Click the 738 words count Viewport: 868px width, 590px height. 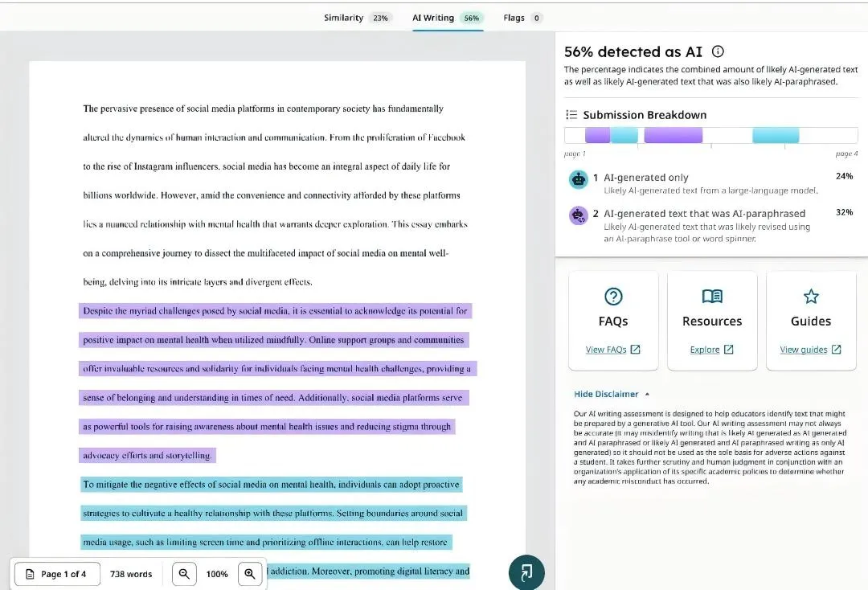pos(131,575)
